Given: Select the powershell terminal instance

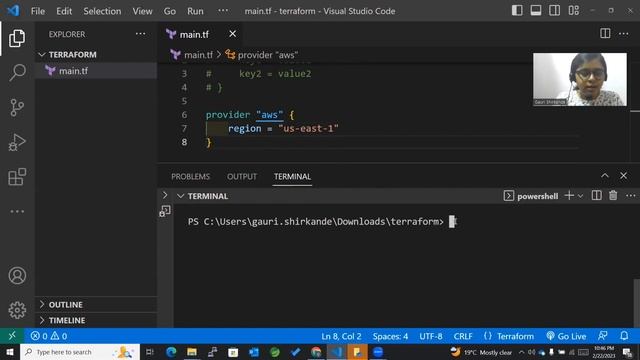Looking at the screenshot, I should coord(531,196).
